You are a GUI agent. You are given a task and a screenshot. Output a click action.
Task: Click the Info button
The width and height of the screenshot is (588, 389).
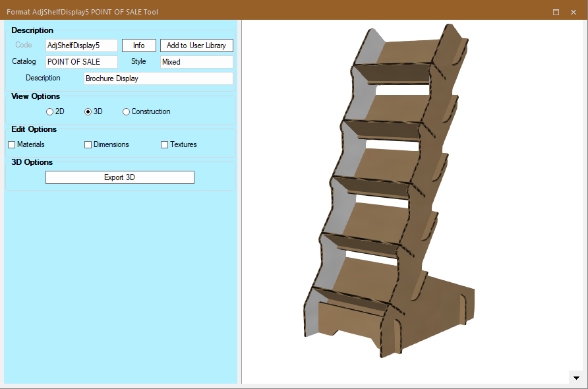[138, 45]
